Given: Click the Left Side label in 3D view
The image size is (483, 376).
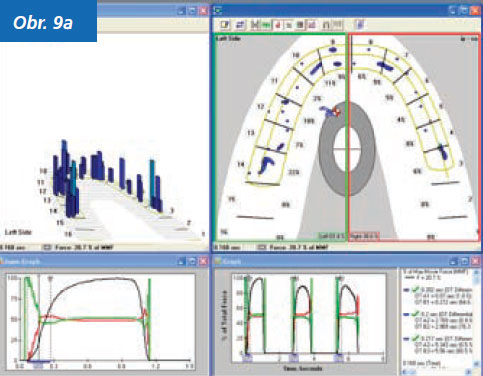Looking at the screenshot, I should pyautogui.click(x=18, y=232).
